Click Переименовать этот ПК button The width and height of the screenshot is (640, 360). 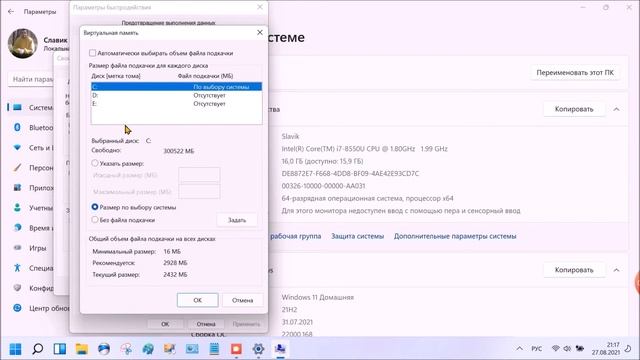[x=575, y=73]
